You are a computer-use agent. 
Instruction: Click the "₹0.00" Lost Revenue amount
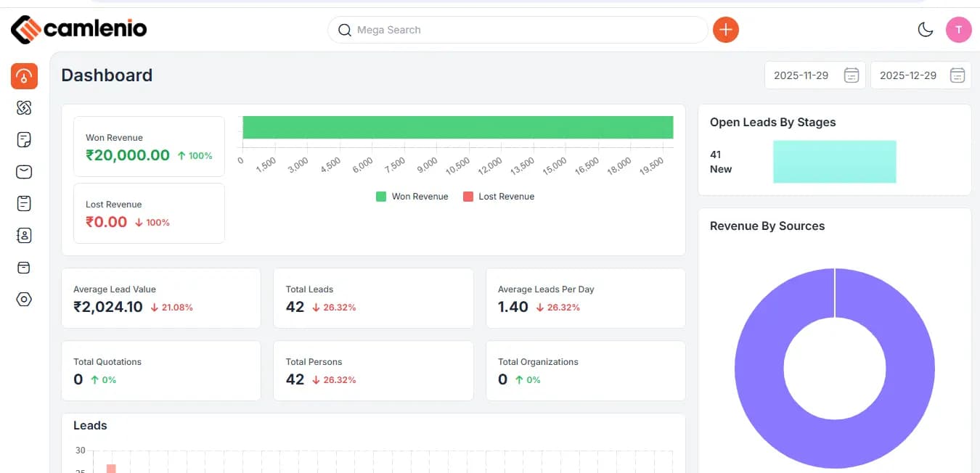pyautogui.click(x=106, y=222)
